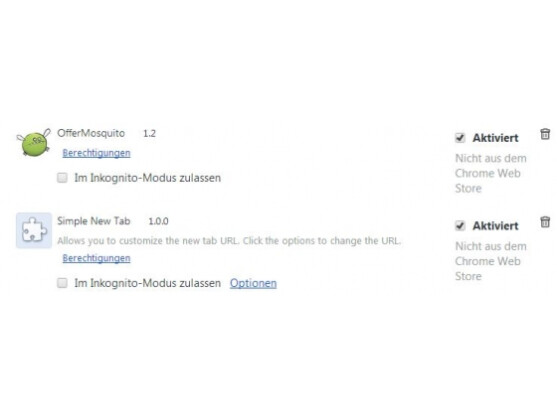Screen dimensions: 557x418
Task: Allow OfferMosquito in Inkognito-Modus
Action: [x=62, y=178]
